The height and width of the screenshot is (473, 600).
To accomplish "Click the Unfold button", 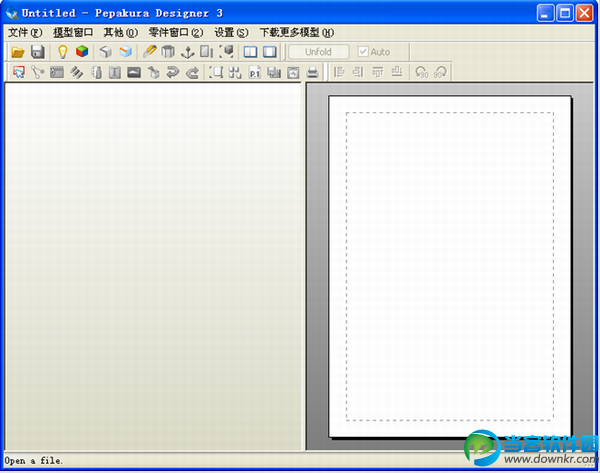I will coord(318,52).
